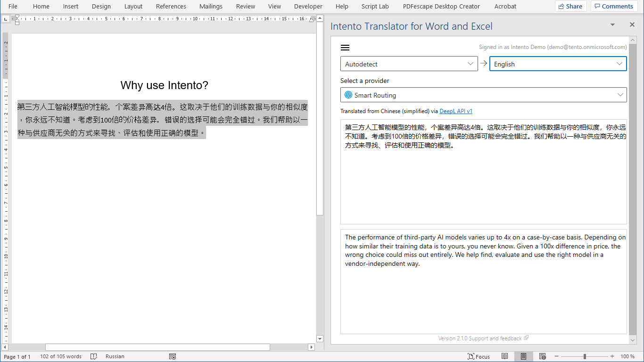644x362 pixels.
Task: Click the Russian language indicator
Action: click(x=115, y=356)
